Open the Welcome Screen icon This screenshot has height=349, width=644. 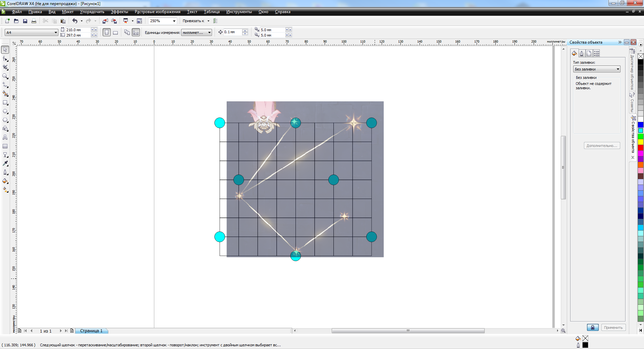(140, 21)
